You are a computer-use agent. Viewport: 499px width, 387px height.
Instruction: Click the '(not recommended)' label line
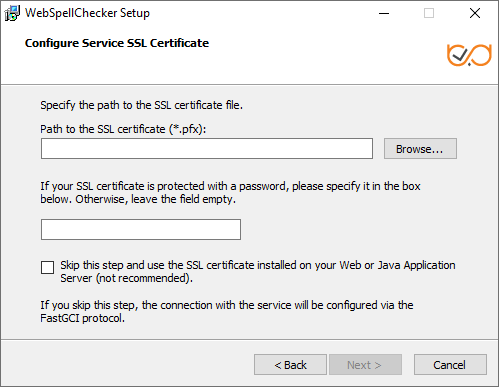tap(126, 278)
